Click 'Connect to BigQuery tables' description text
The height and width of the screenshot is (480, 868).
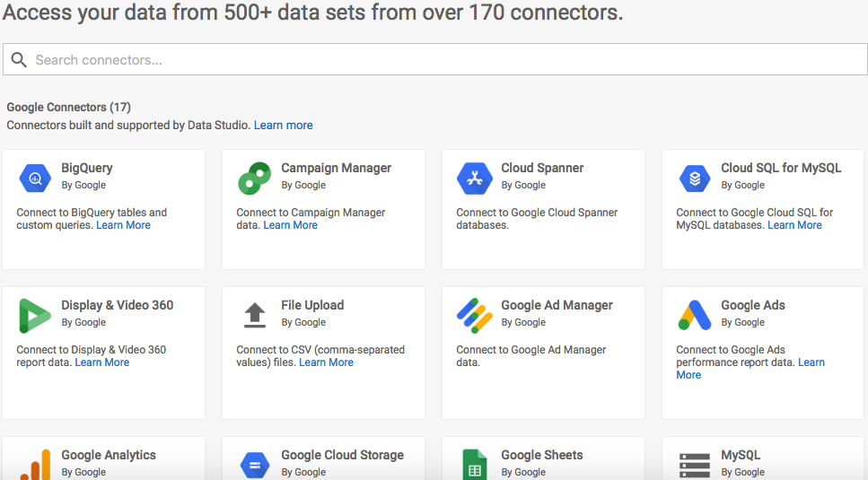(x=92, y=218)
